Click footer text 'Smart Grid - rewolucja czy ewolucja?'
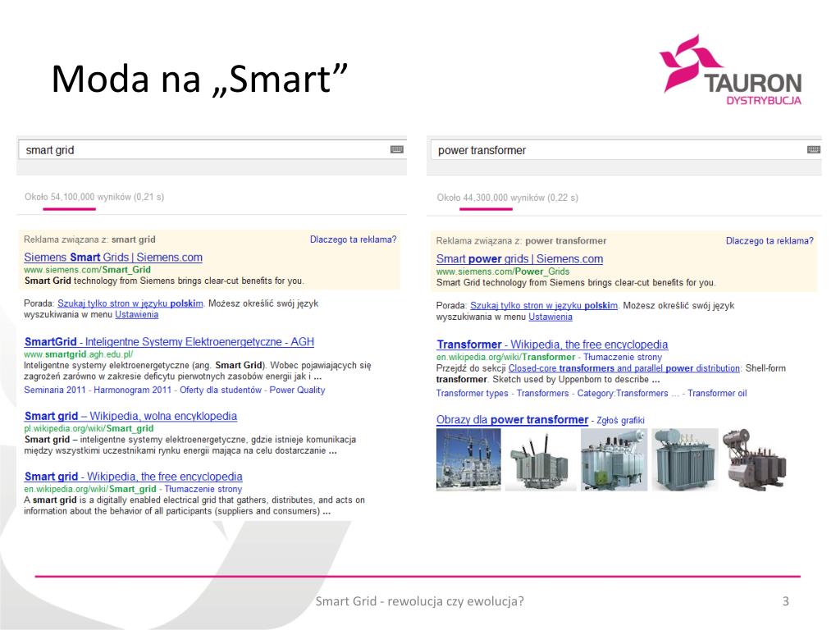840x630 pixels. (419, 601)
